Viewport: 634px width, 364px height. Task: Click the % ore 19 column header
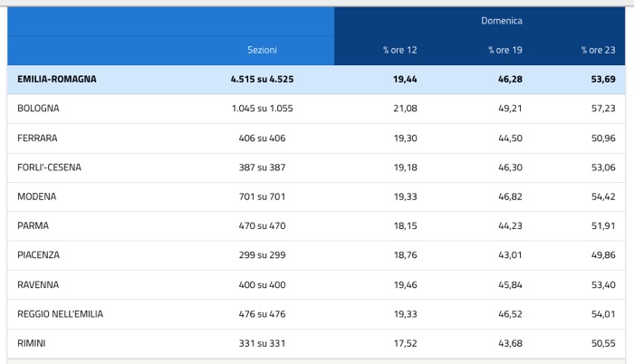[504, 50]
